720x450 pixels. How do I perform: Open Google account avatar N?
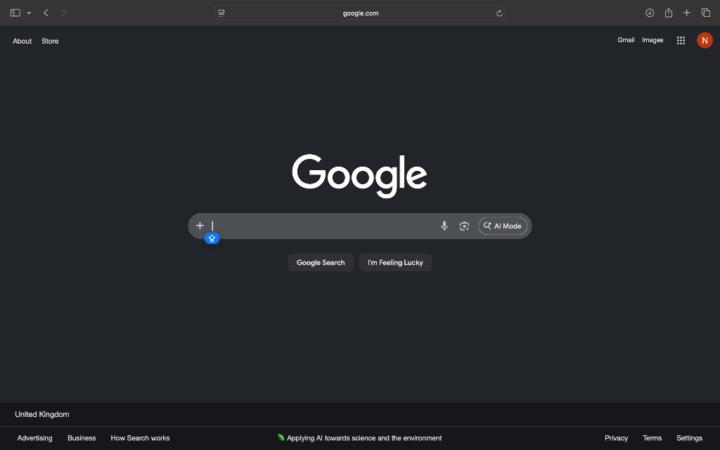705,40
